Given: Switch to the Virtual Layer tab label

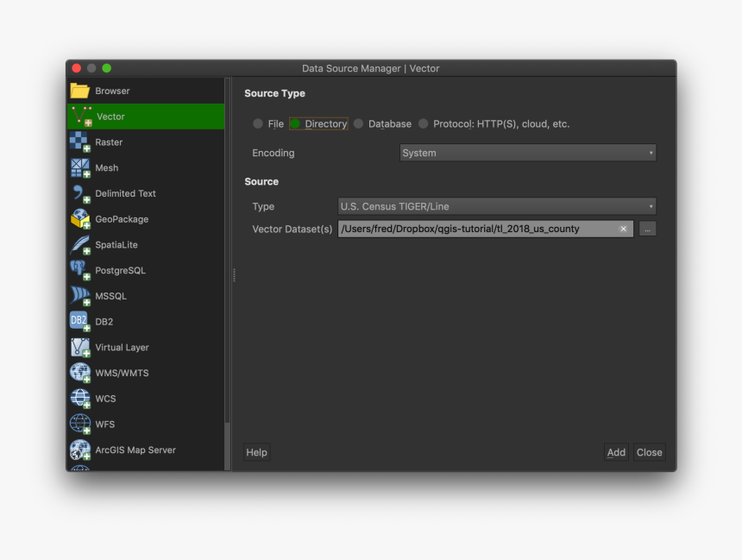Looking at the screenshot, I should pos(123,347).
